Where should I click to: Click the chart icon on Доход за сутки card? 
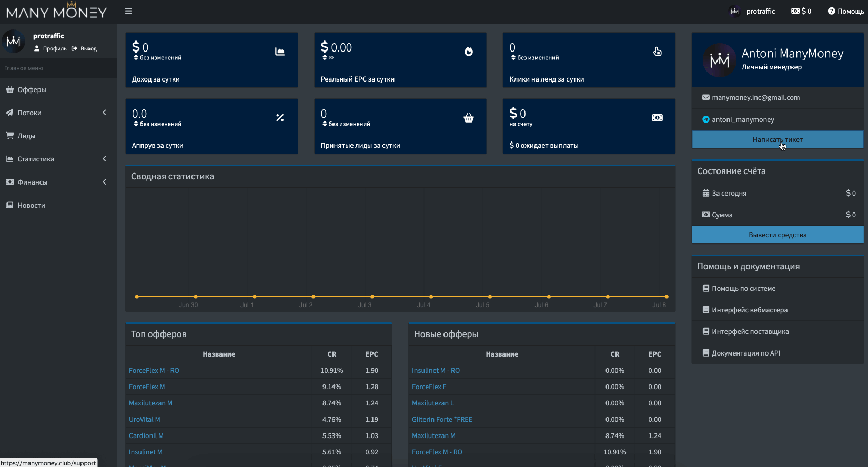click(280, 52)
